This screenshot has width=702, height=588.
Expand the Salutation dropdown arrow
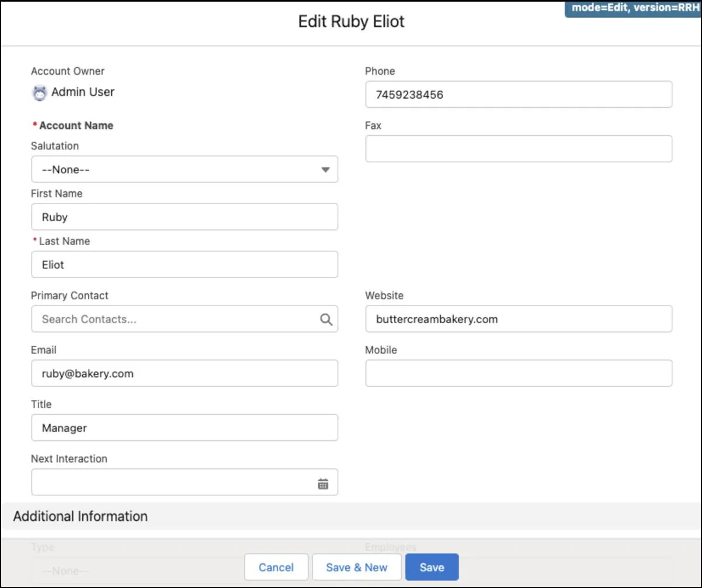pos(325,170)
